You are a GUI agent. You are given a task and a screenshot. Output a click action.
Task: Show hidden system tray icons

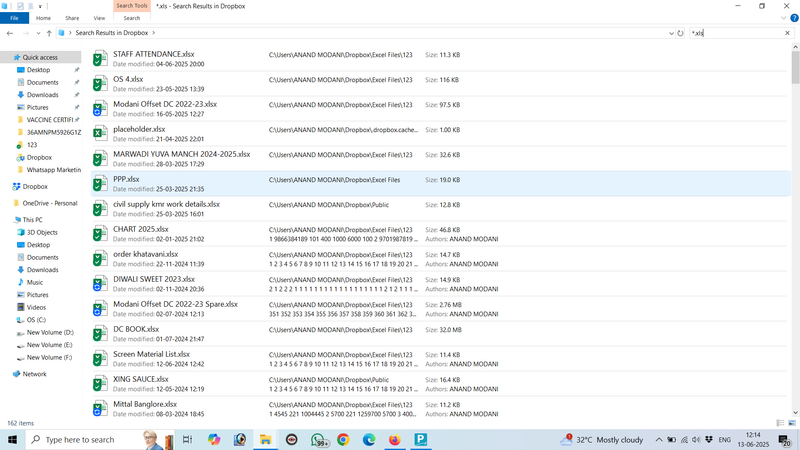(x=659, y=440)
